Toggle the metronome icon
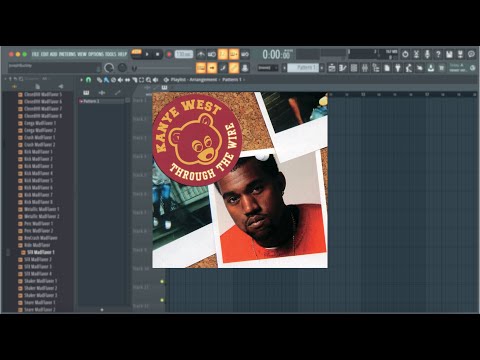Screen dimensions: 480x360 201,54
